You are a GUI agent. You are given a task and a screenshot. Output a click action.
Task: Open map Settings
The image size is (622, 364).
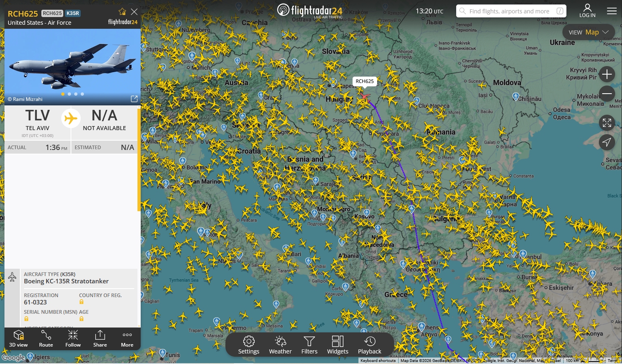[x=249, y=345]
